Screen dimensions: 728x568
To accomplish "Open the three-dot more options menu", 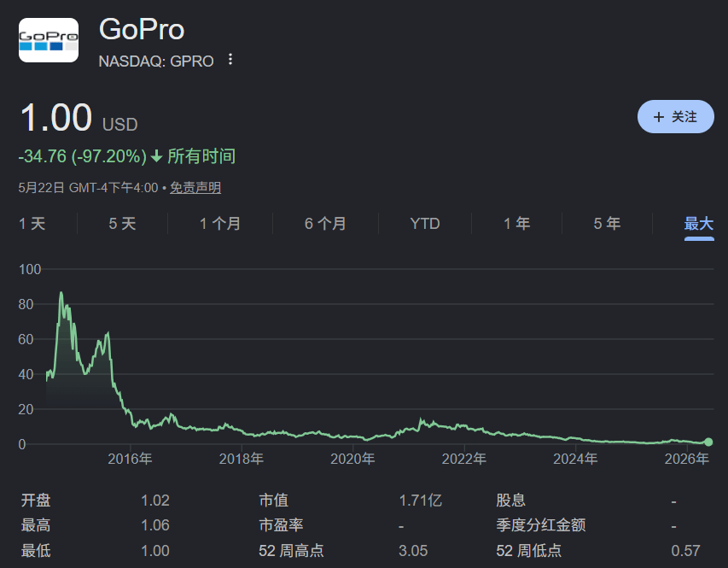I will 230,60.
